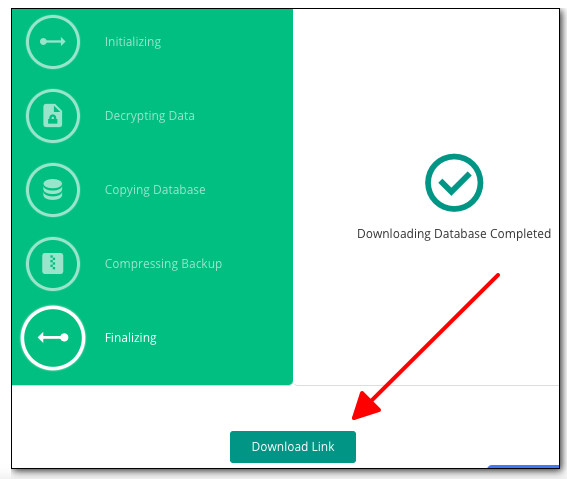Click the Download Link button
The height and width of the screenshot is (479, 567).
293,447
